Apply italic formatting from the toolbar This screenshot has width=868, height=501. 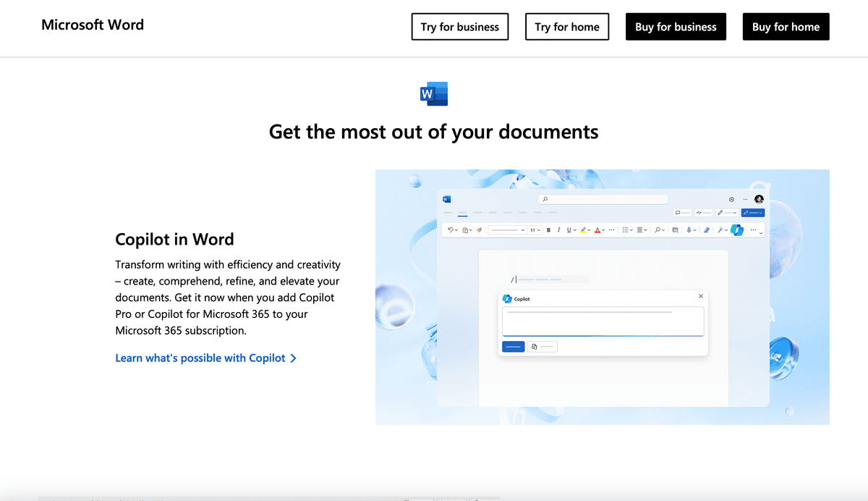(558, 230)
